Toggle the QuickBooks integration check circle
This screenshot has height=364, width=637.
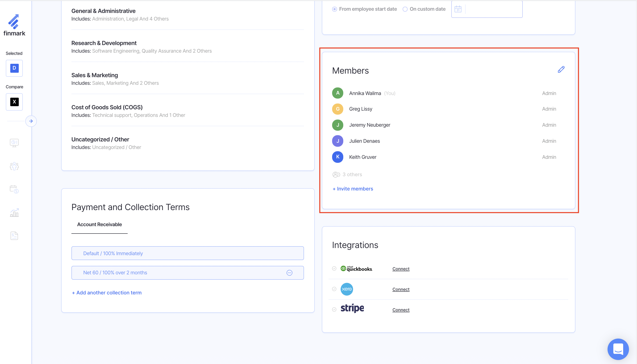pyautogui.click(x=334, y=269)
